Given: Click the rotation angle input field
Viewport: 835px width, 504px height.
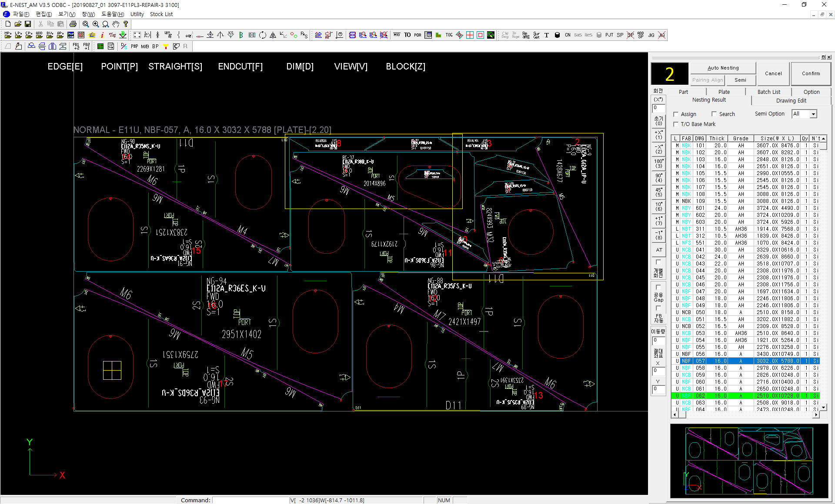Looking at the screenshot, I should 658,108.
